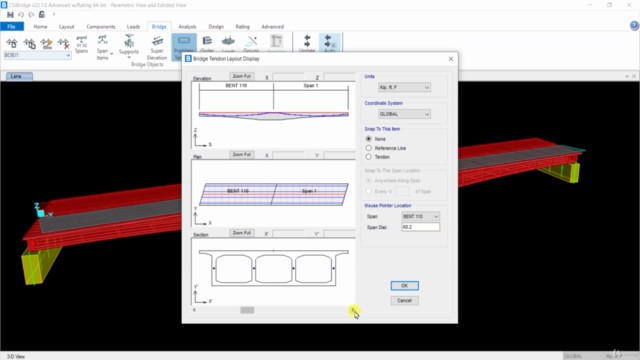This screenshot has width=640, height=360.
Task: Click the GLOBAL status bar dropdown
Action: [583, 356]
